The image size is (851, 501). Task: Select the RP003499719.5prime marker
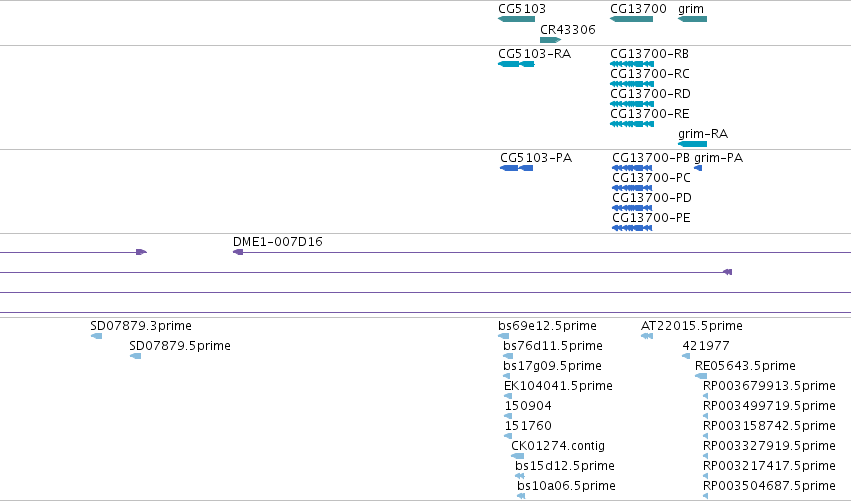(706, 416)
